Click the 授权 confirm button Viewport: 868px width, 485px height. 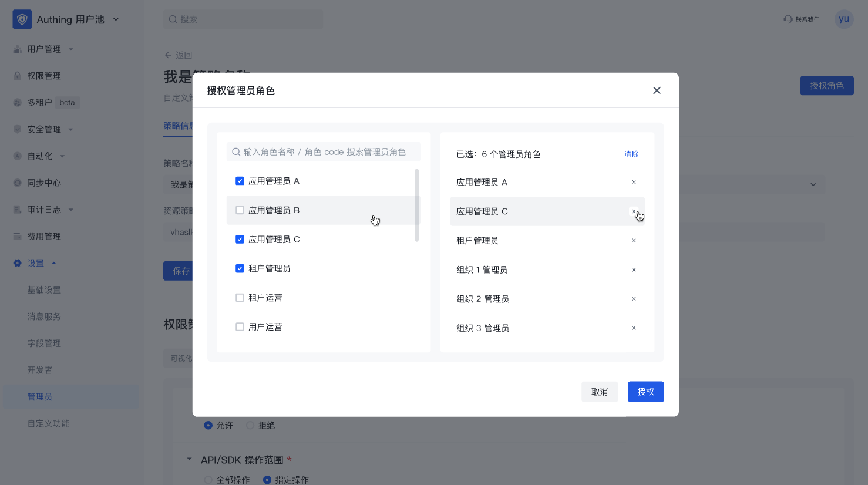coord(645,392)
